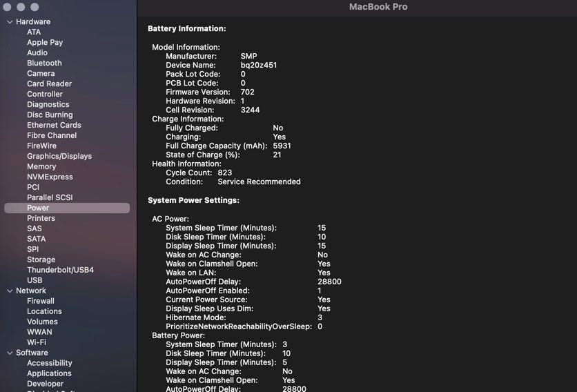Open Bluetooth hardware information

[x=44, y=63]
